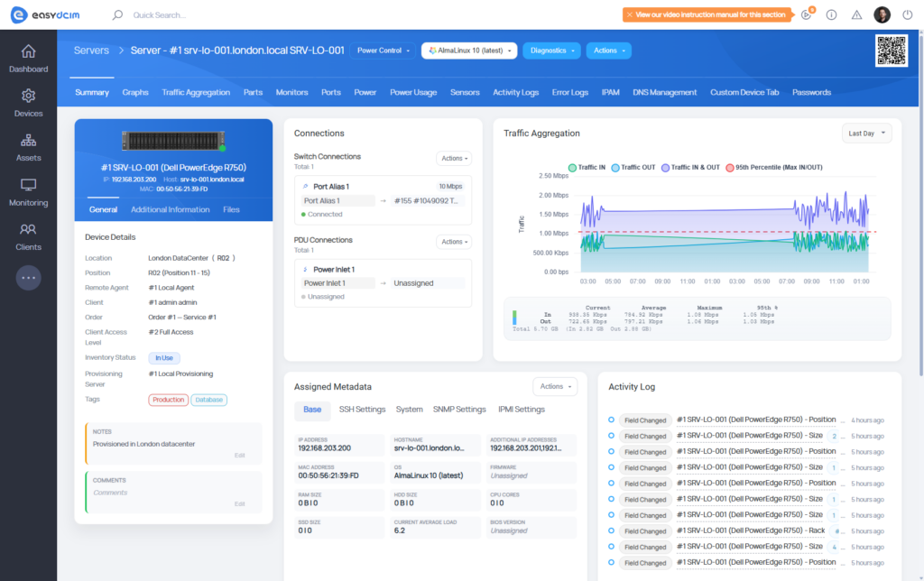This screenshot has height=581, width=924.
Task: Click the ellipsis button under Clients sidebar
Action: click(x=28, y=277)
